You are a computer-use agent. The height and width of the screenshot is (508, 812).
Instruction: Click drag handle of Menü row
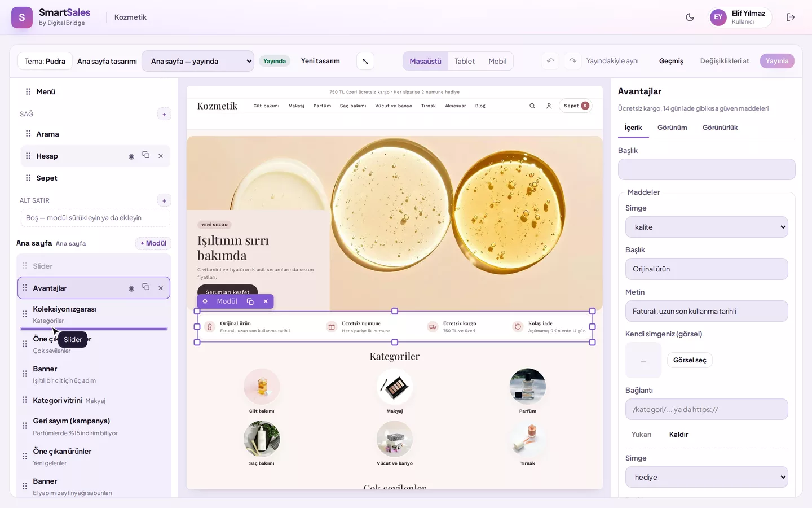(x=28, y=91)
